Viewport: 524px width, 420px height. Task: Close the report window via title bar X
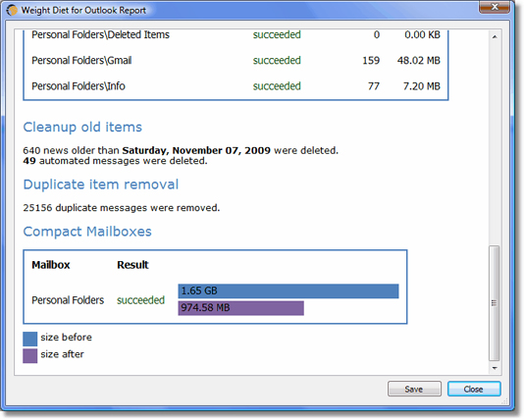pos(495,7)
